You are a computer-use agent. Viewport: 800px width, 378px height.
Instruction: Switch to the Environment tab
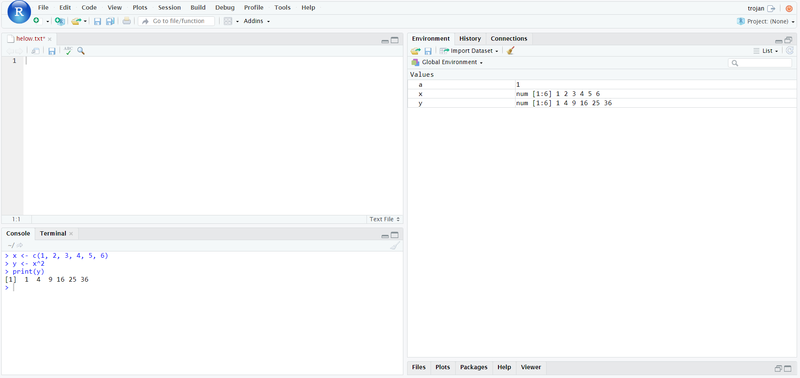pos(431,38)
